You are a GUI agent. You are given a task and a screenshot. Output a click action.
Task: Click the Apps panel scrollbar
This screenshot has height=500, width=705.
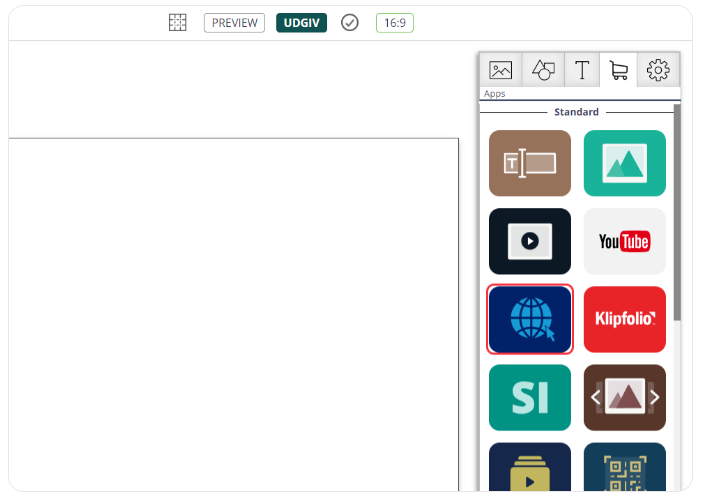677,212
